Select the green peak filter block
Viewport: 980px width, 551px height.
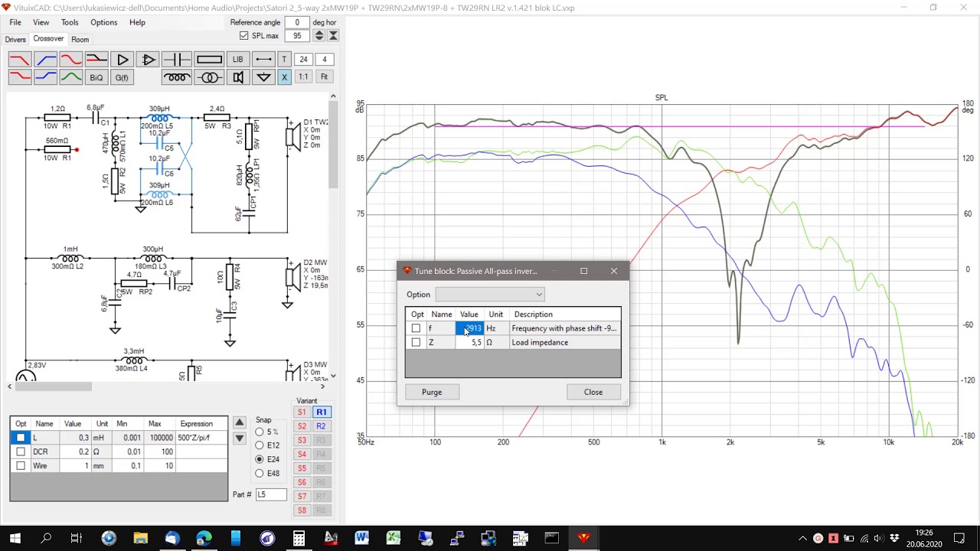tap(71, 77)
